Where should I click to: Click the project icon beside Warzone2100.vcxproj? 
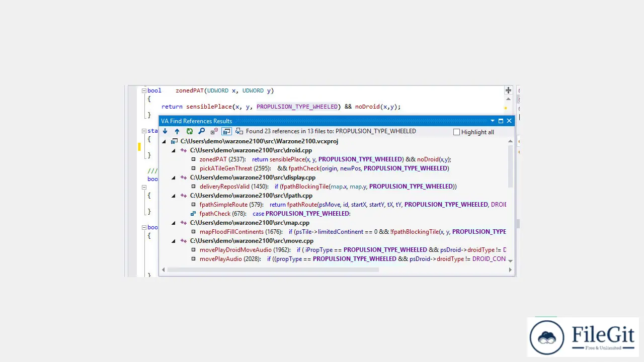tap(174, 142)
